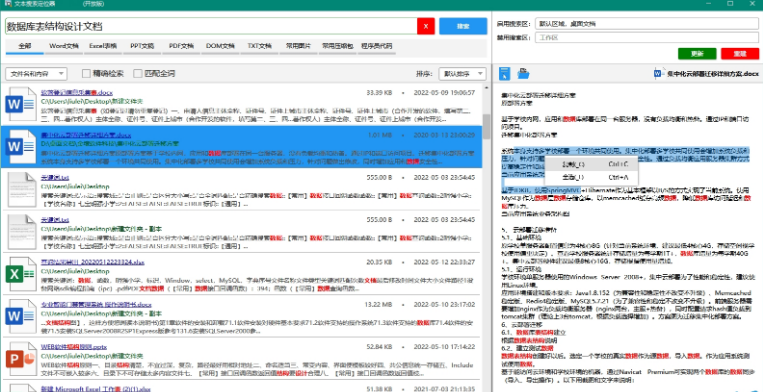Click the blue folder icon in preview toolbar
Screen dimensions: 763x392
tap(523, 73)
